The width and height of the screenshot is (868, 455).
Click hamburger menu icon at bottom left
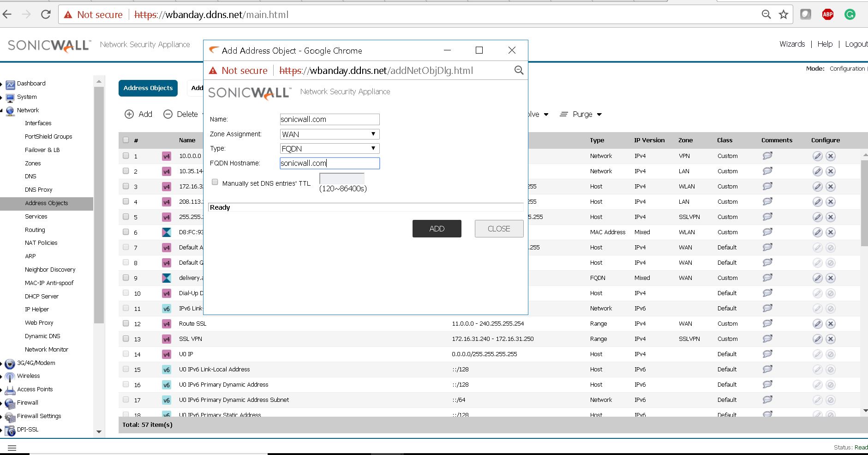[12, 448]
